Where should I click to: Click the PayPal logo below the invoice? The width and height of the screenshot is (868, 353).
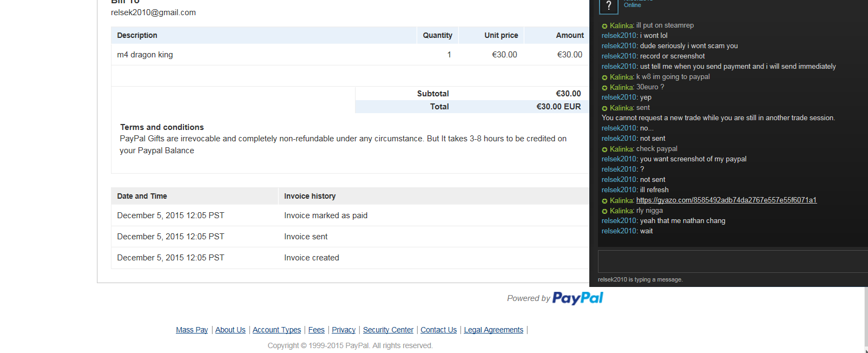click(x=577, y=298)
